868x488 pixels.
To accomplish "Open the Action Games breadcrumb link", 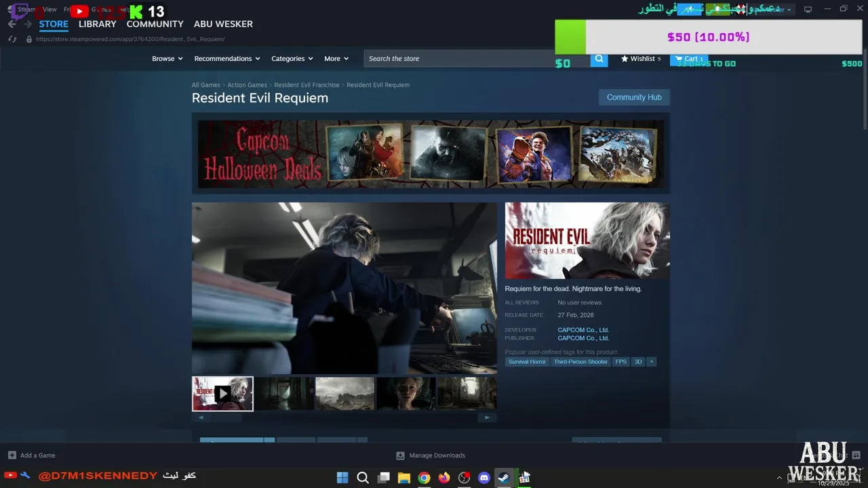I will (247, 85).
